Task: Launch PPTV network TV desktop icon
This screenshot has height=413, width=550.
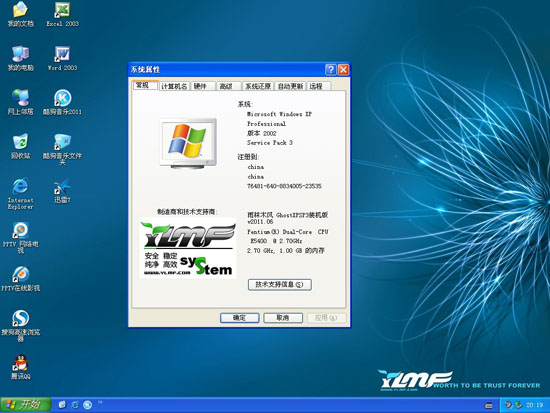Action: (x=21, y=238)
